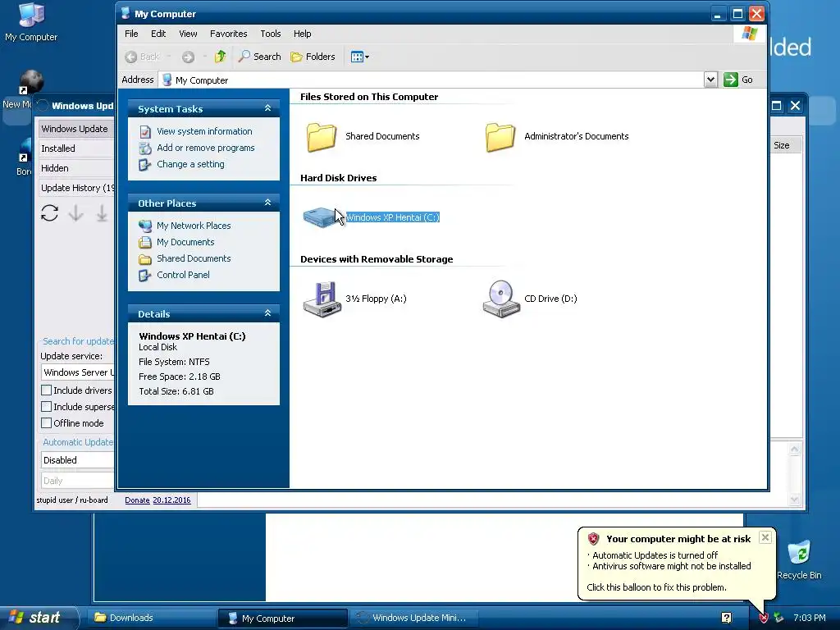
Task: Collapse the Other Places panel
Action: (268, 203)
